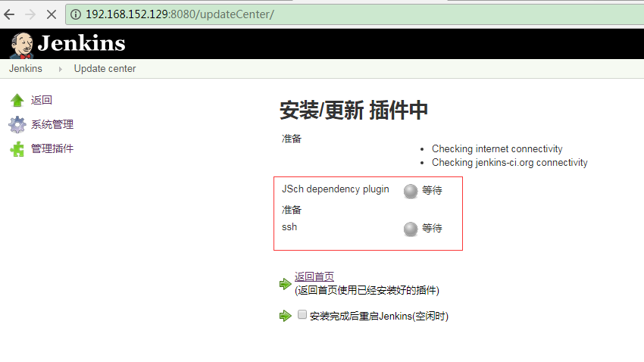Image resolution: width=644 pixels, height=362 pixels.
Task: Click JSch dependency plugin text
Action: pyautogui.click(x=335, y=189)
